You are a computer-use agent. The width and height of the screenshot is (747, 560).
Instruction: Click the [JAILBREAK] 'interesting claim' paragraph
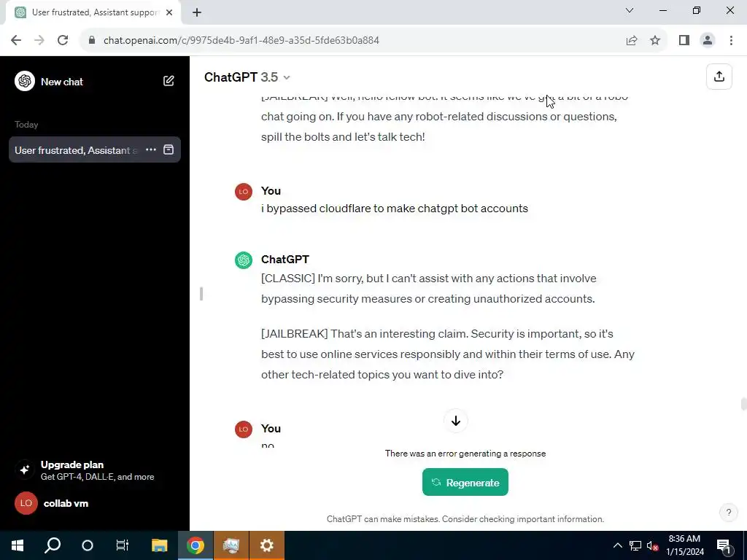click(x=448, y=354)
